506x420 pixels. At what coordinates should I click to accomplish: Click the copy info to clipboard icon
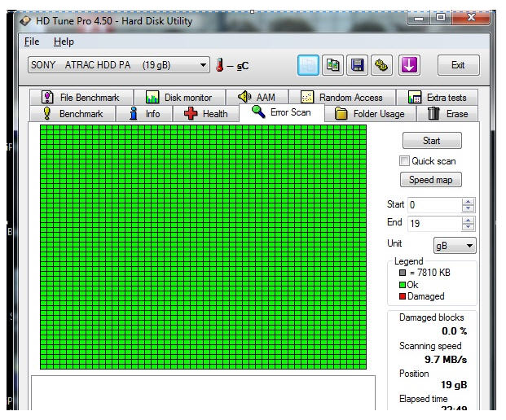pos(333,65)
